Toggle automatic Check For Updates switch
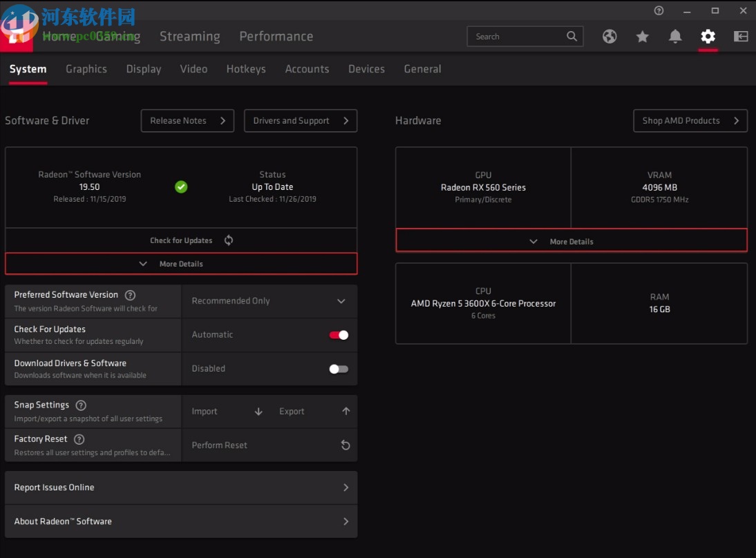 point(339,335)
